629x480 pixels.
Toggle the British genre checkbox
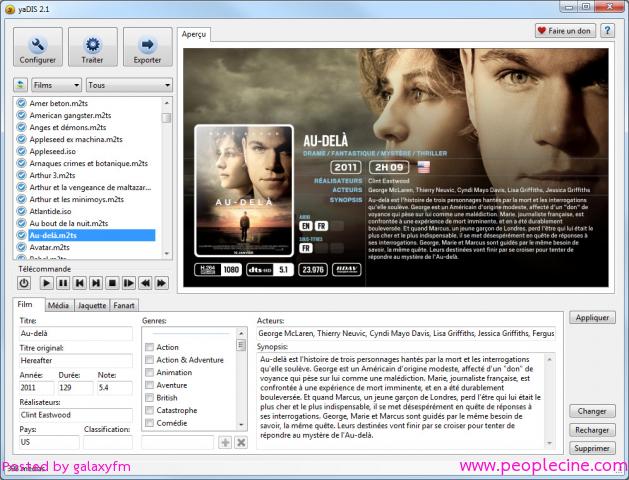click(149, 398)
